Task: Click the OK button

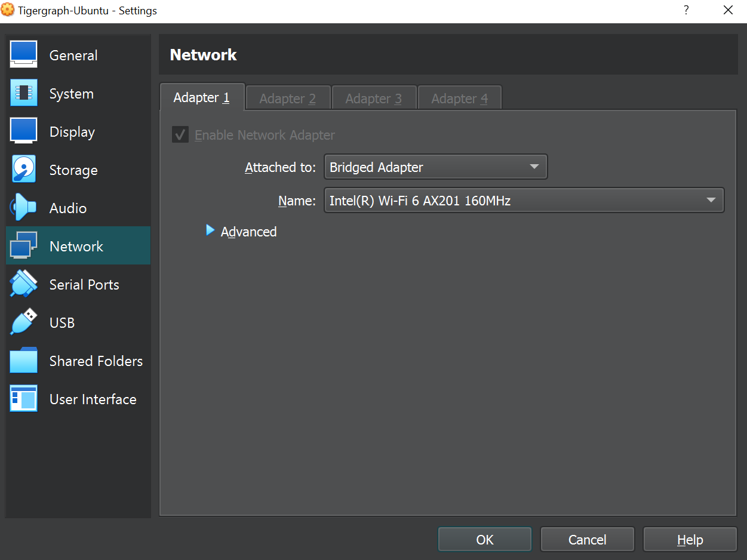Action: tap(484, 539)
